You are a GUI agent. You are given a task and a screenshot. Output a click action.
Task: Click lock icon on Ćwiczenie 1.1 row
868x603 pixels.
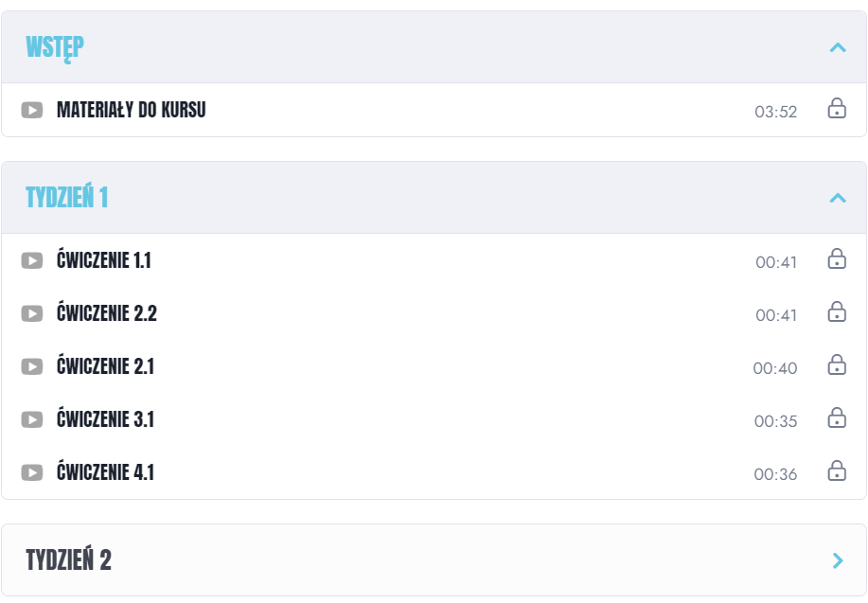(x=837, y=258)
